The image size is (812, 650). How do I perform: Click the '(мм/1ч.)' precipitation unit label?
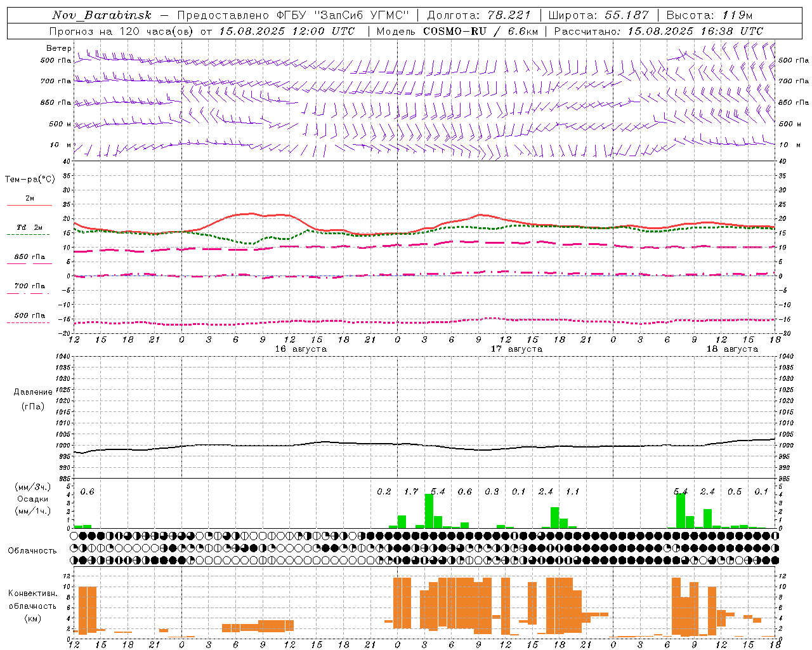(x=32, y=511)
